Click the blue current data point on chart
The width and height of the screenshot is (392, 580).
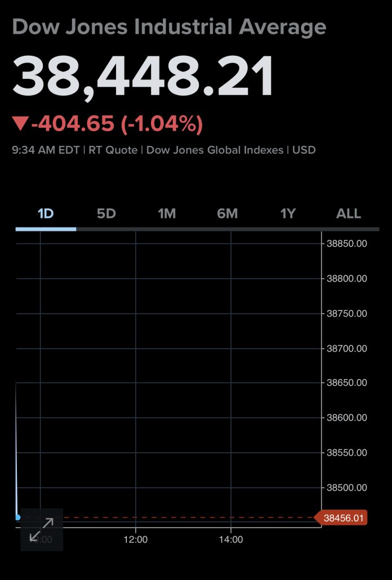[18, 517]
